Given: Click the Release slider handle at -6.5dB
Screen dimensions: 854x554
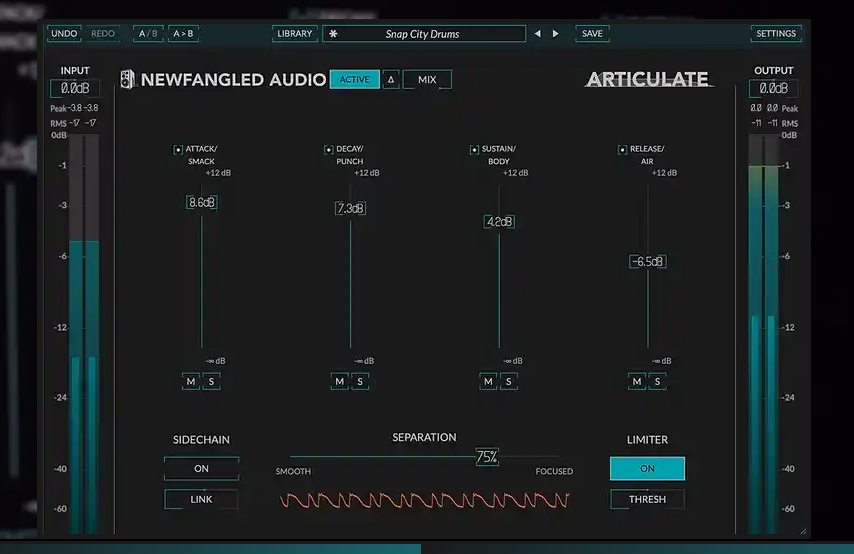Looking at the screenshot, I should [x=648, y=261].
